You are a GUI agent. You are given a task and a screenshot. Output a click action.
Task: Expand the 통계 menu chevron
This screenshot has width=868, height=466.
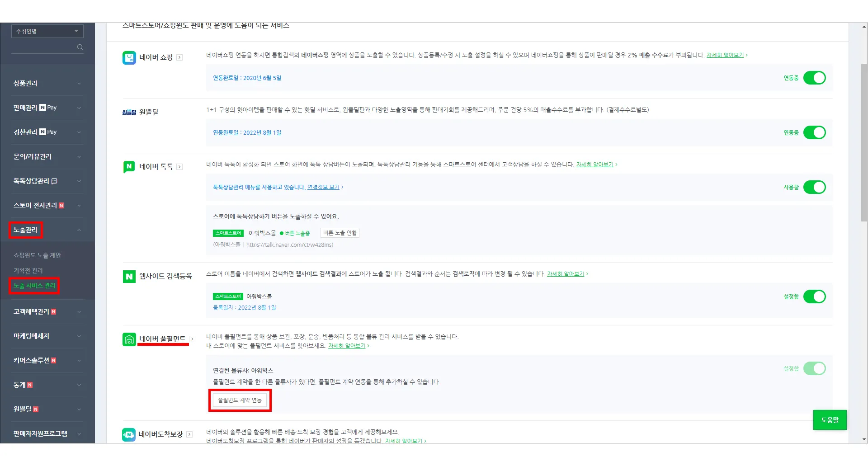pos(79,385)
